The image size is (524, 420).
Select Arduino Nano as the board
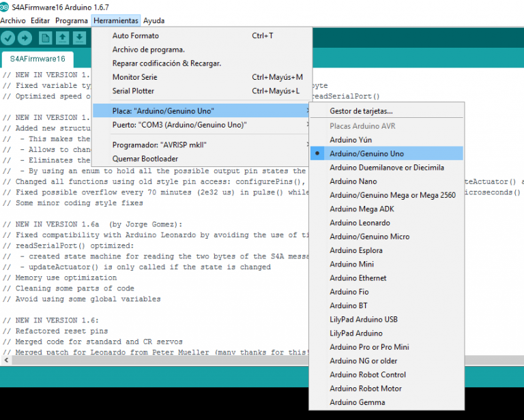coord(353,181)
